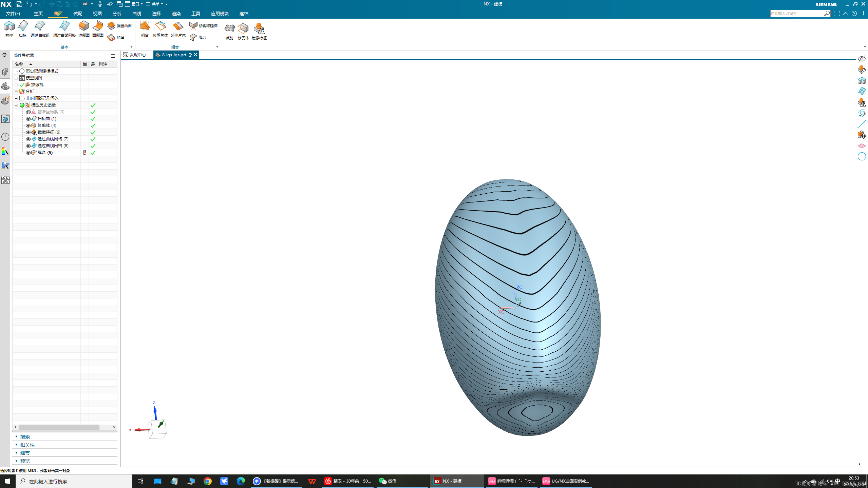Select the 镜像特征 mirror feature ribbon tool
868x488 pixels.
coord(259,32)
